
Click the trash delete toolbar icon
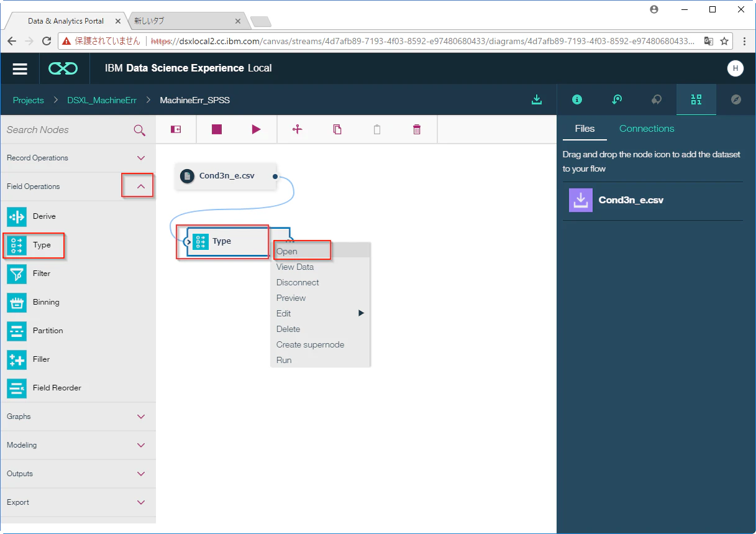(417, 129)
